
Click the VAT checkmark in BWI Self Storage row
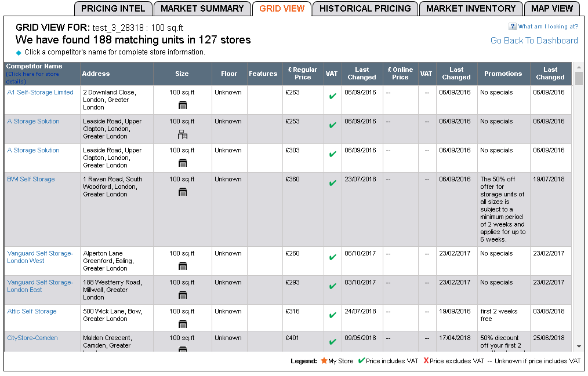click(332, 183)
